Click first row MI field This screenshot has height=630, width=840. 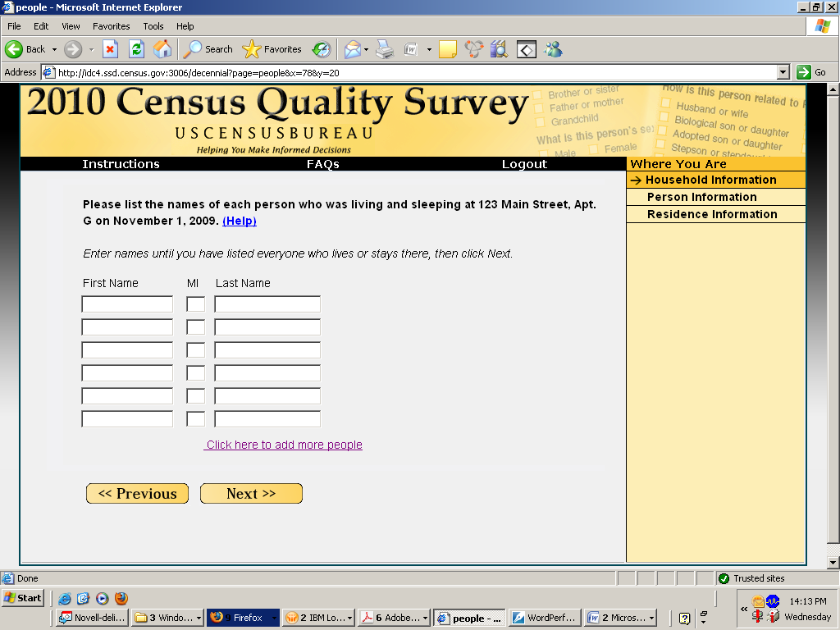click(x=195, y=304)
